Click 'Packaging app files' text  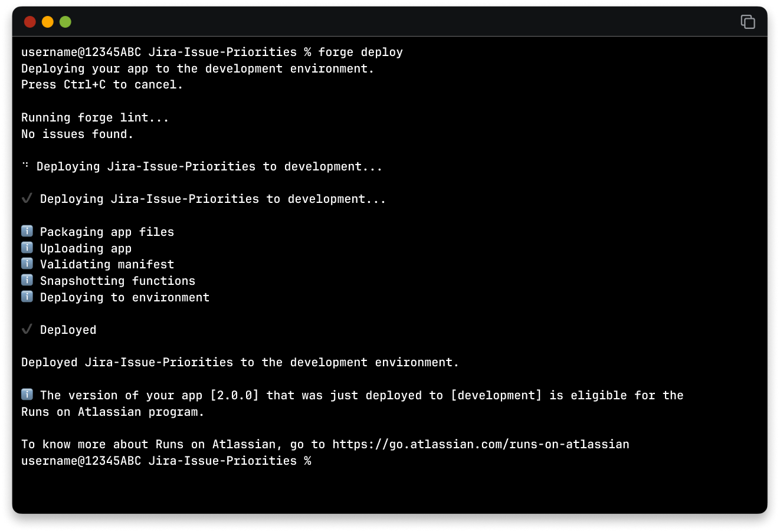tap(107, 232)
